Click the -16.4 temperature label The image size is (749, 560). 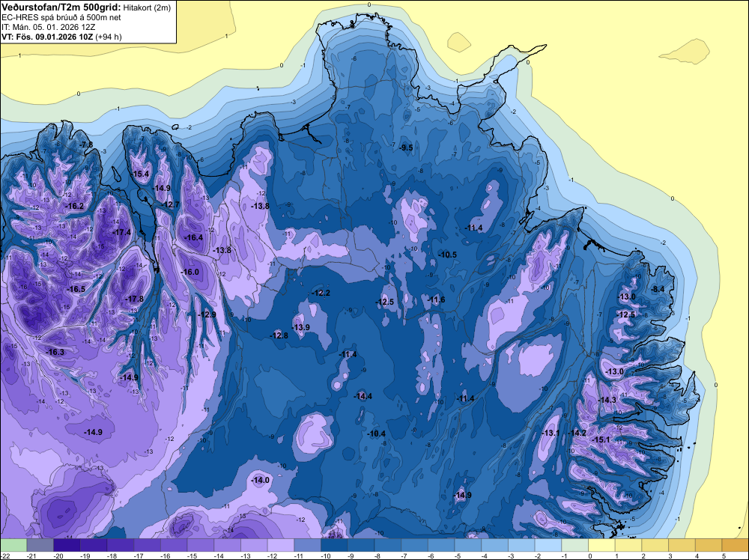click(x=193, y=237)
